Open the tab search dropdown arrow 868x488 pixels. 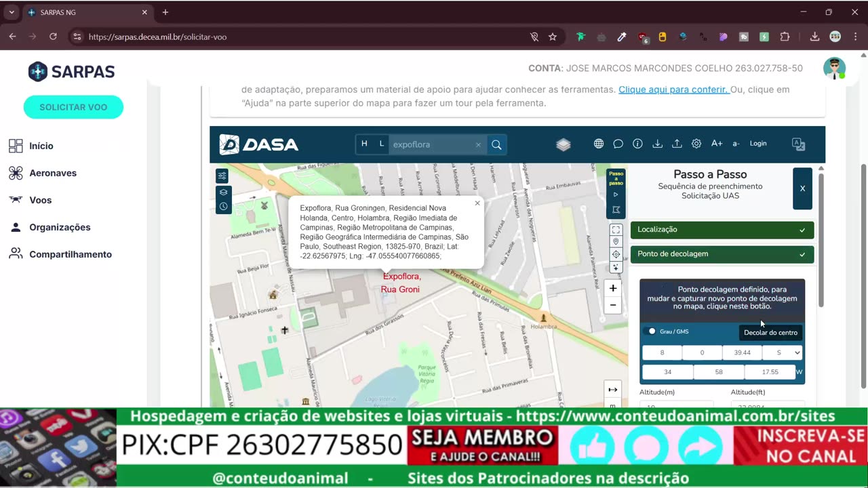pos(12,12)
